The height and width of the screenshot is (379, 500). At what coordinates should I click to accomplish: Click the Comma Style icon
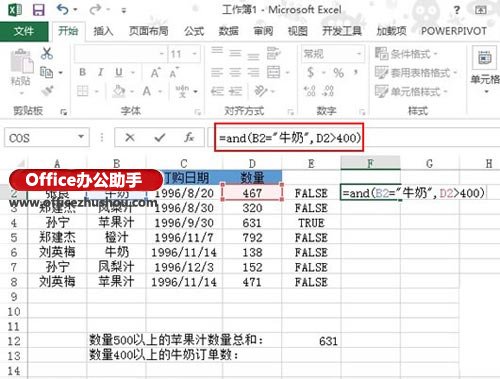[x=356, y=71]
